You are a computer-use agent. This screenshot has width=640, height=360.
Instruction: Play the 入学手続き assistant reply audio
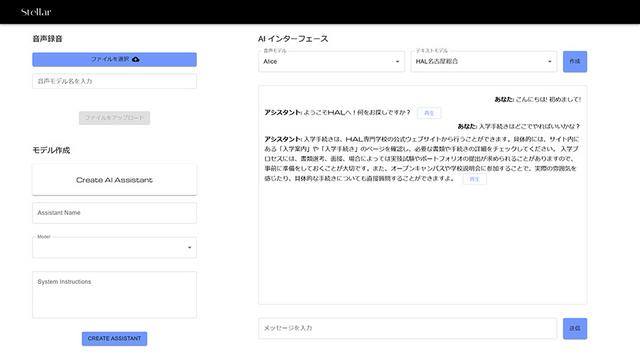[x=474, y=179]
